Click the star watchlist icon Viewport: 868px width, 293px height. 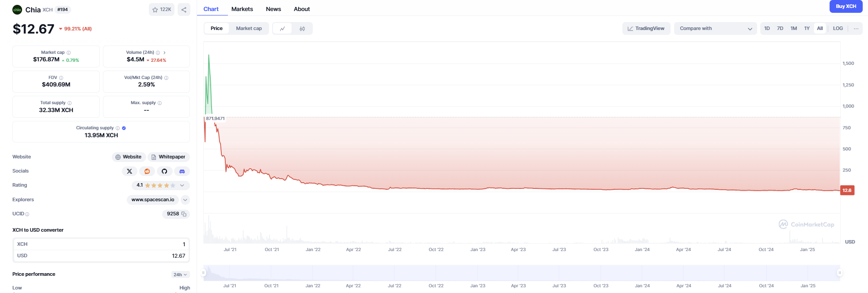(155, 10)
